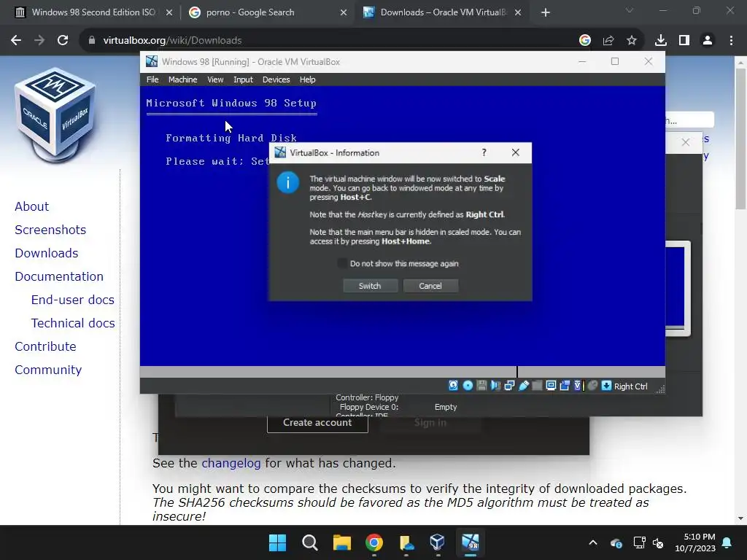The image size is (747, 560).
Task: Close the VirtualBox Information dialog
Action: coord(516,152)
